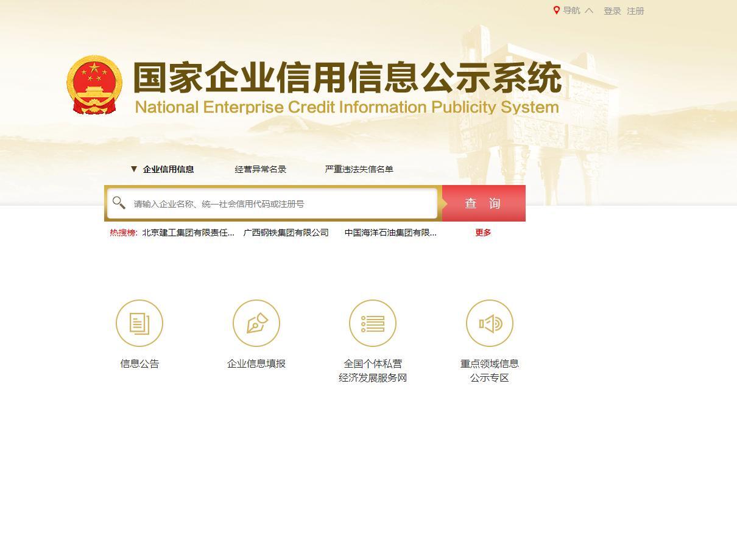Select the 企业信用信息 tab
The image size is (737, 560).
pos(169,169)
